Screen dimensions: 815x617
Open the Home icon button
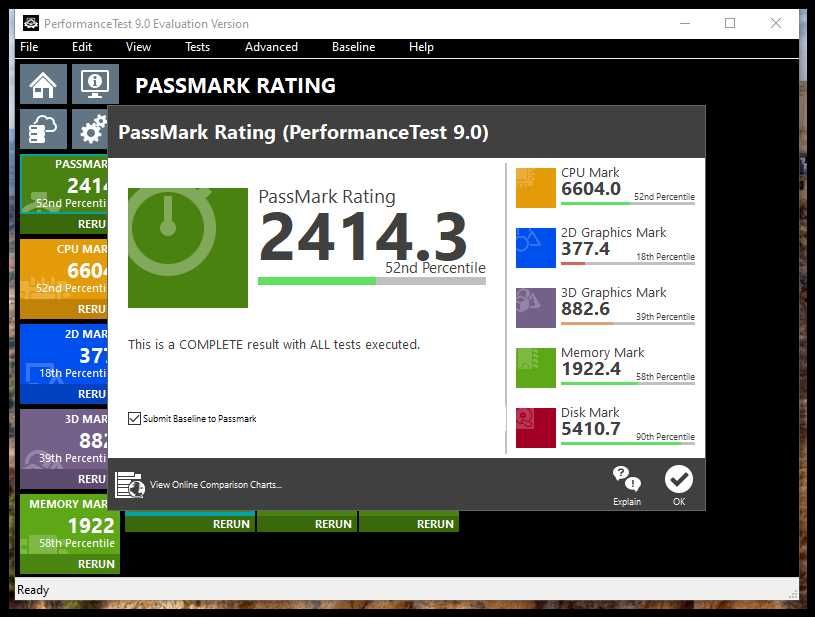[43, 84]
